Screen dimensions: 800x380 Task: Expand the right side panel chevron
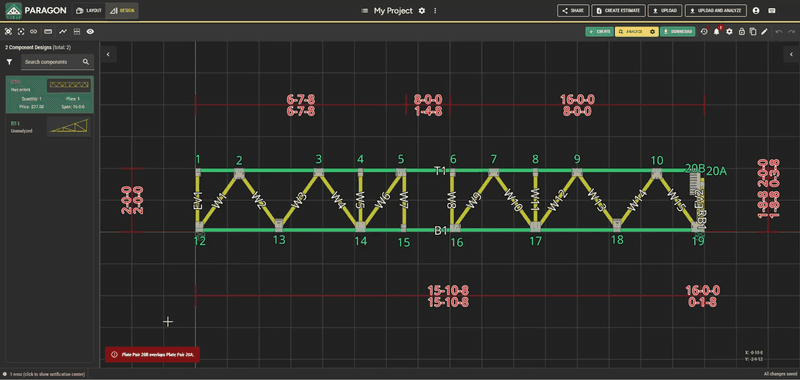tap(791, 54)
